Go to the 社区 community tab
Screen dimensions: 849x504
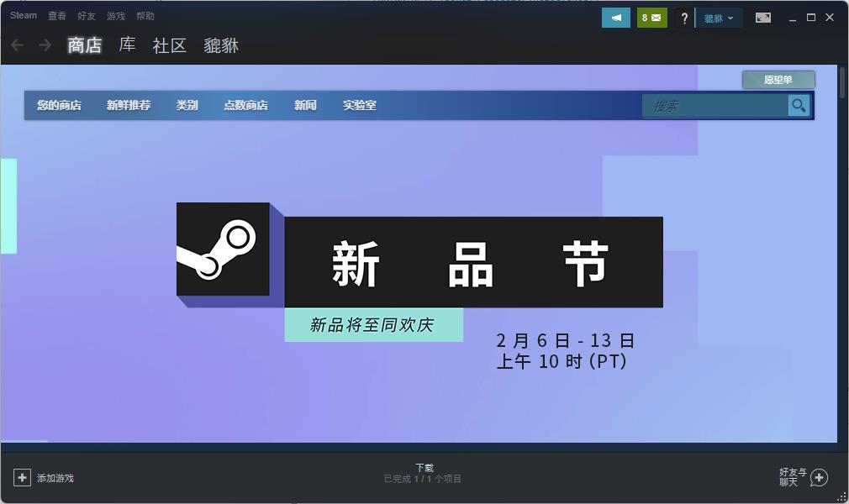[169, 45]
